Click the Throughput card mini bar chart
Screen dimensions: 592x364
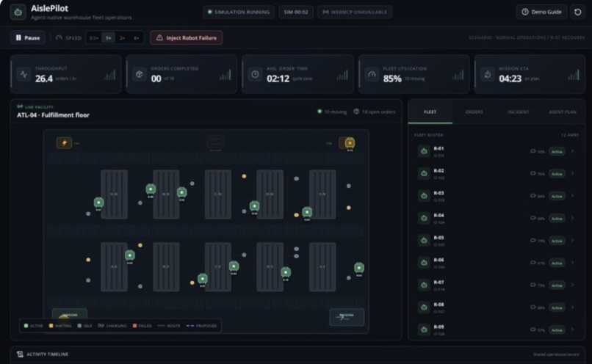click(x=110, y=75)
